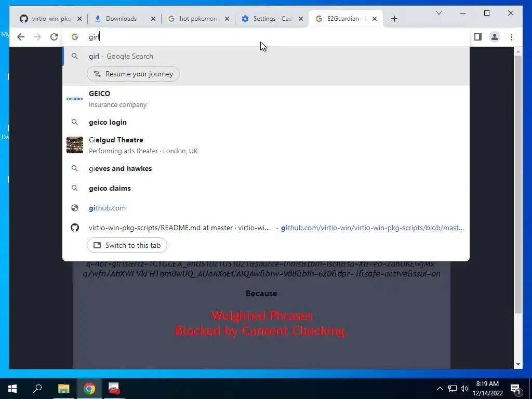Choose the GEICO Insurance company suggestion
The image size is (532, 399).
[266, 99]
